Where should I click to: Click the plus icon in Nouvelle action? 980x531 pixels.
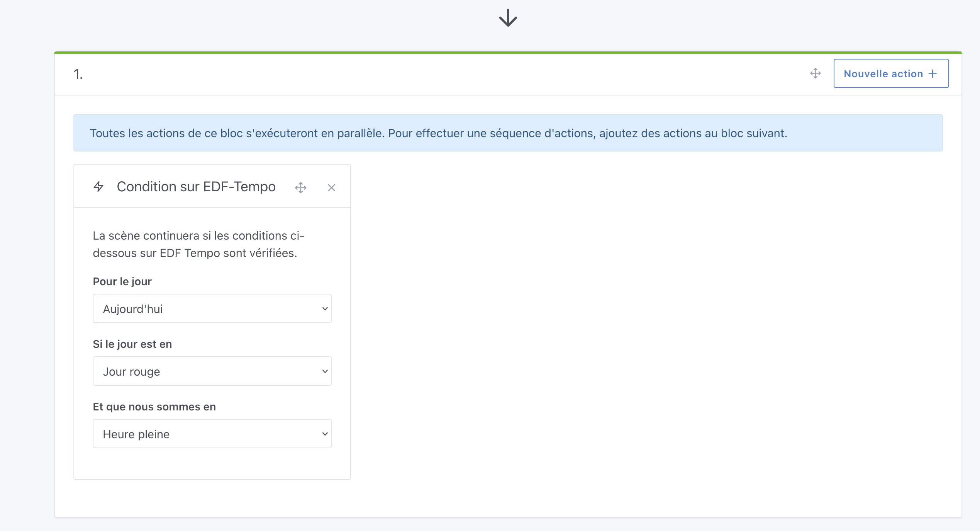(933, 74)
